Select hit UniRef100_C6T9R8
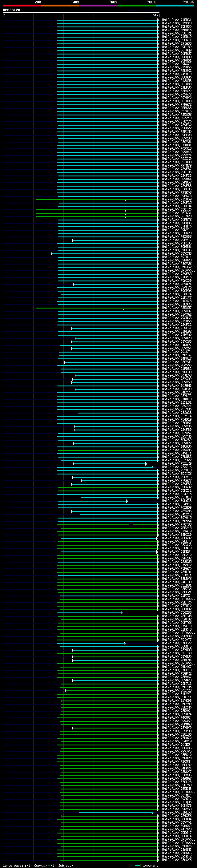Viewport: 197px width, 868px height. pyautogui.click(x=177, y=216)
